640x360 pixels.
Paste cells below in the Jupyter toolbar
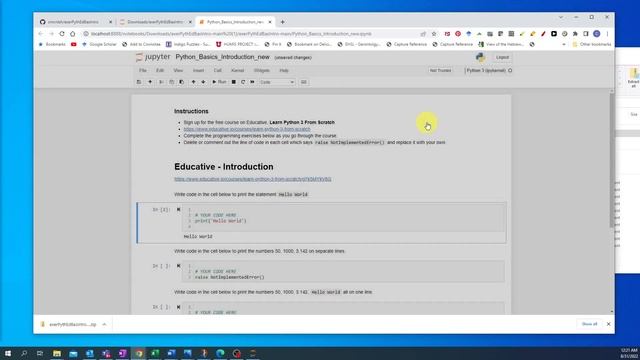pyautogui.click(x=182, y=82)
